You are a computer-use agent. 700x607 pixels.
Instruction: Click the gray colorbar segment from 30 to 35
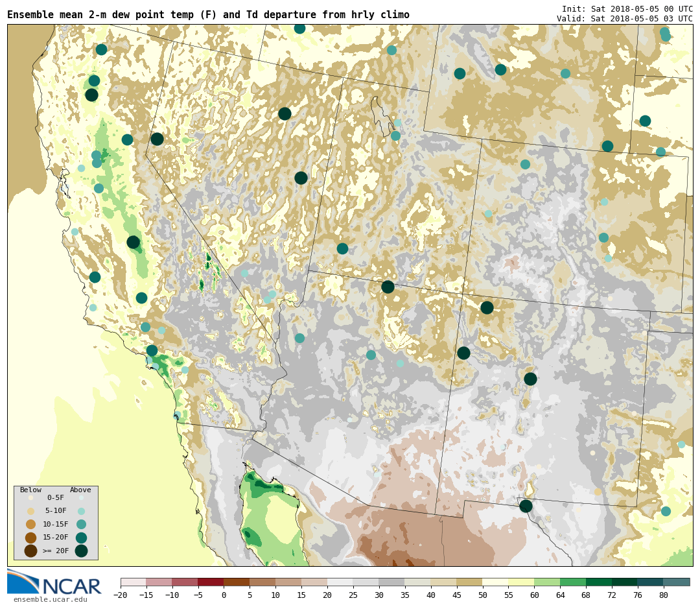pyautogui.click(x=392, y=582)
